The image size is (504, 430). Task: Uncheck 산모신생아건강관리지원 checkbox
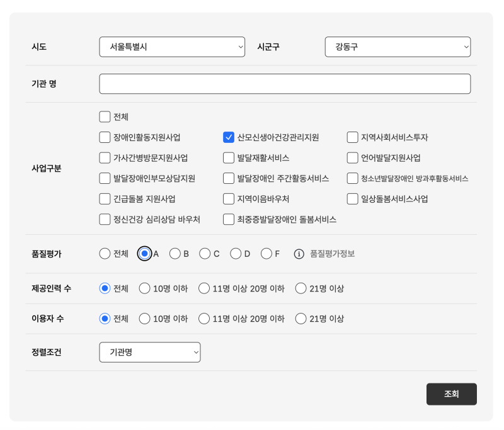(229, 137)
